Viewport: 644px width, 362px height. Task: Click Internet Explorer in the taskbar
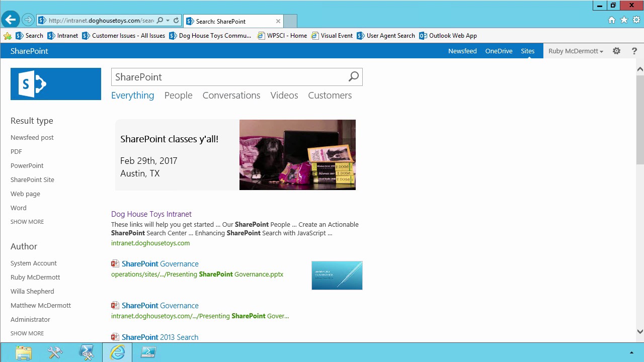(x=118, y=352)
